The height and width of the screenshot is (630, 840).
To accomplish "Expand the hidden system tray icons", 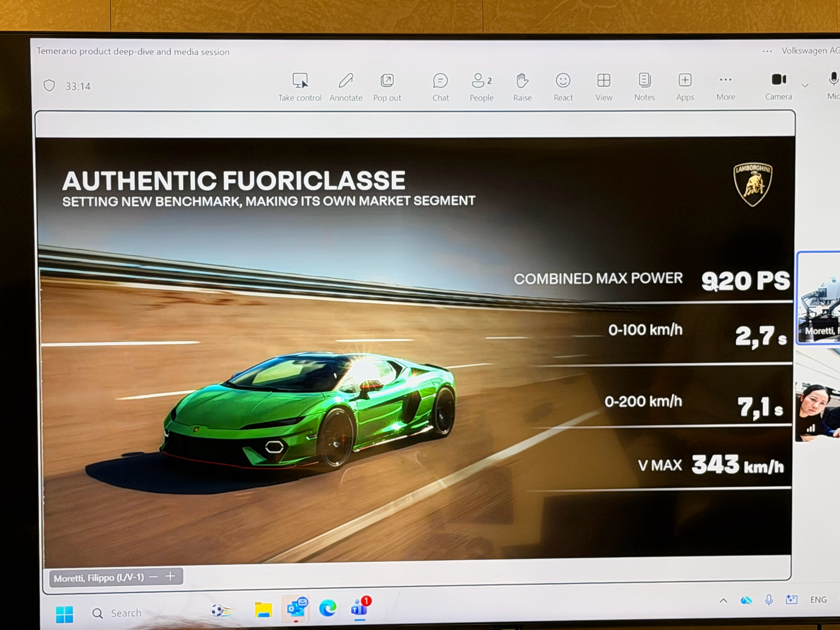I will [723, 600].
